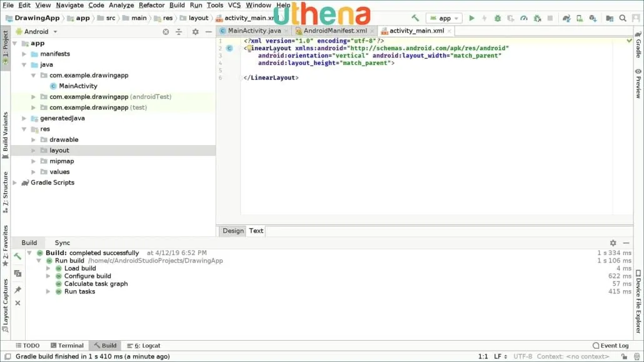
Task: Expand the Load build node
Action: [48, 268]
